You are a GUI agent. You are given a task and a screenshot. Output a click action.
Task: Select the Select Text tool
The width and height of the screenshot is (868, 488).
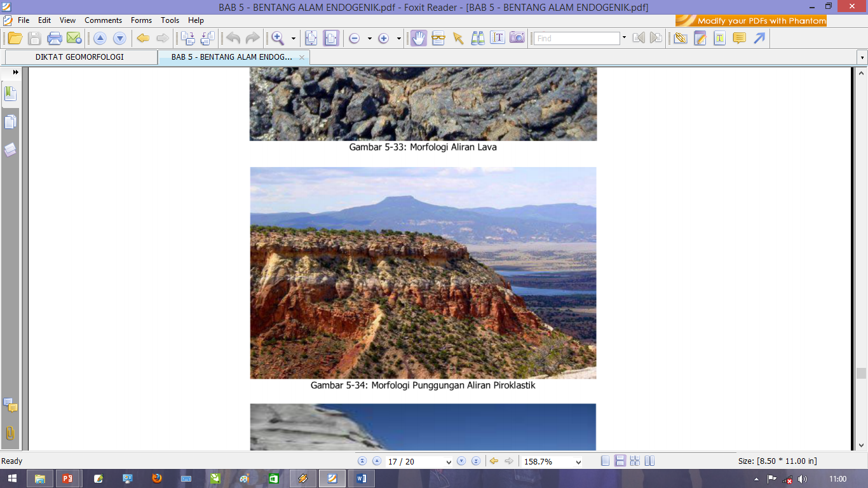[498, 38]
